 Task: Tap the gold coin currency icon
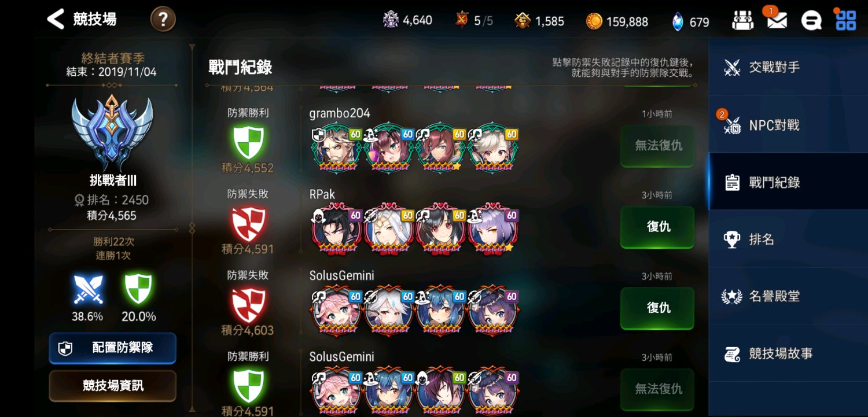(x=594, y=21)
